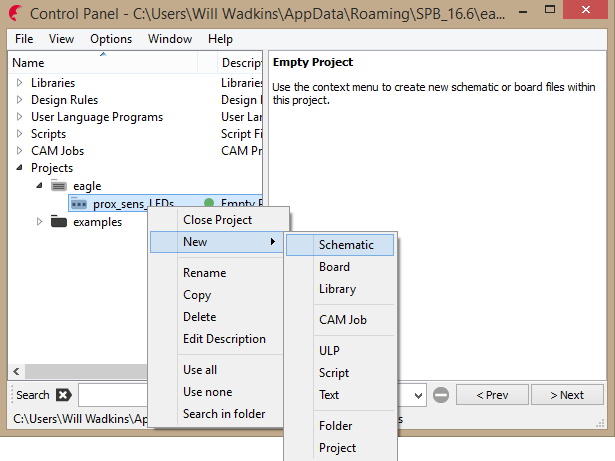Create a new ULP from submenu
The height and width of the screenshot is (461, 615).
[340, 350]
